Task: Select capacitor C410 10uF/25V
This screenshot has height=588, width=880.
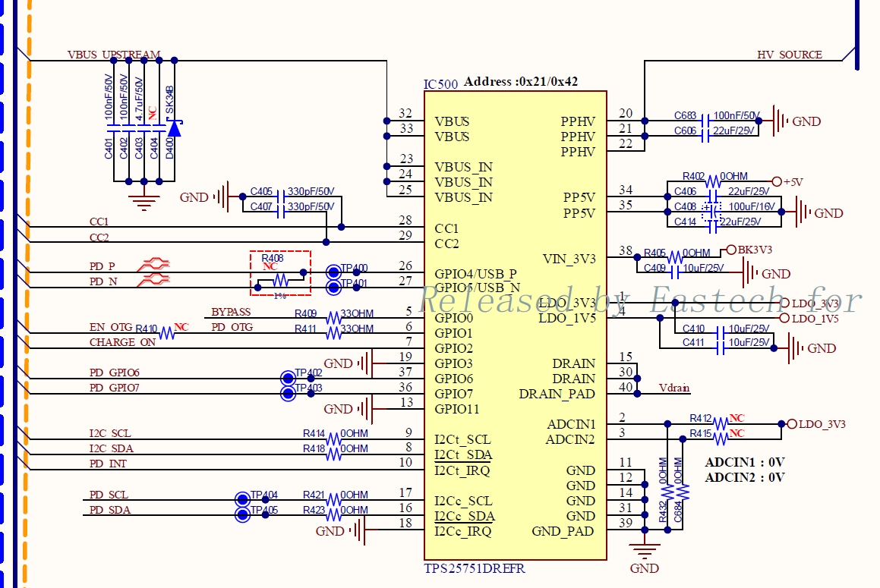Action: pyautogui.click(x=721, y=333)
